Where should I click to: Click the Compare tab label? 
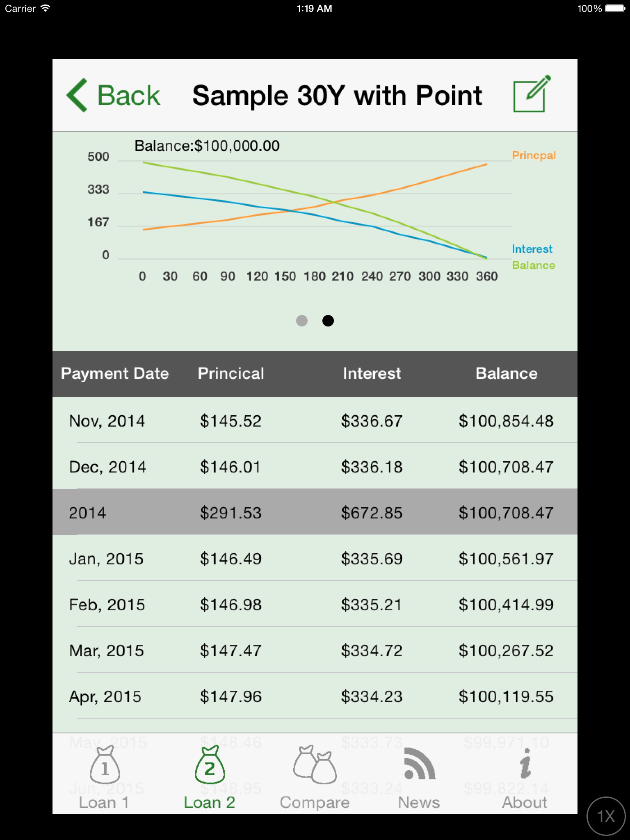(x=315, y=802)
